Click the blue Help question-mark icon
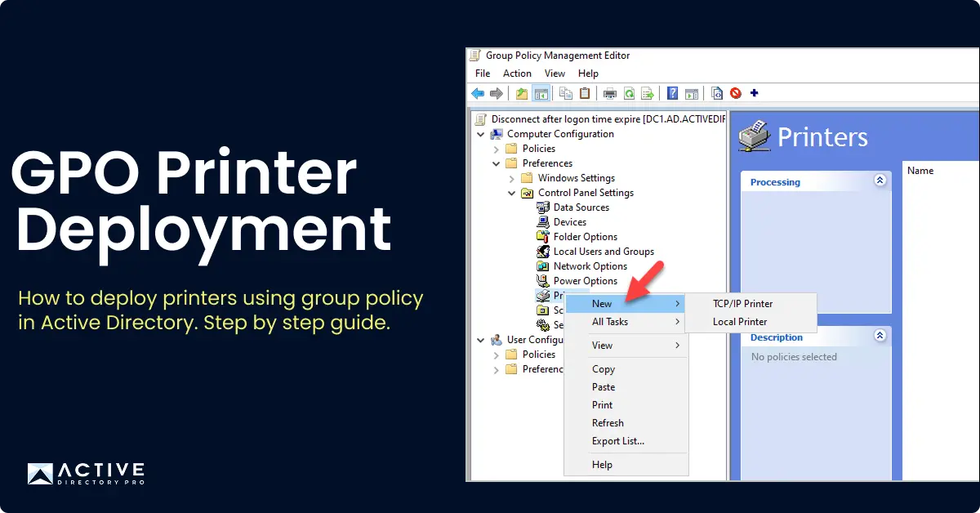 pos(673,94)
